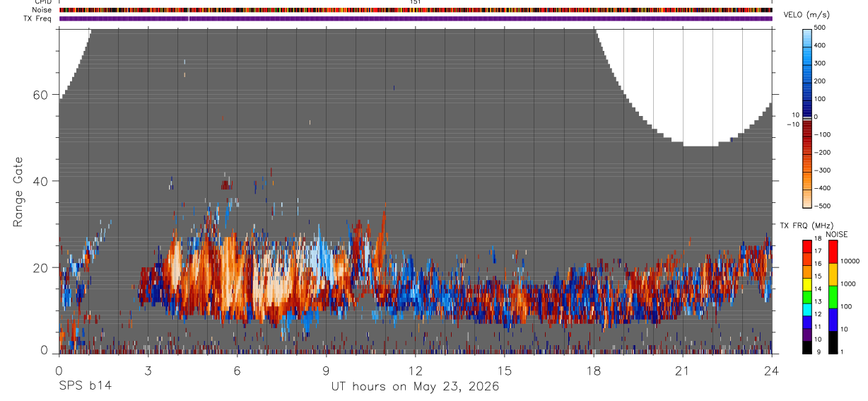Click the 'Range Gate' y-axis label
The height and width of the screenshot is (401, 868).
point(18,192)
